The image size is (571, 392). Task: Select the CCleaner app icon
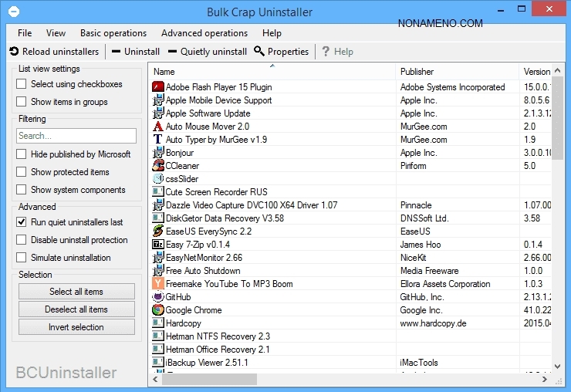158,166
